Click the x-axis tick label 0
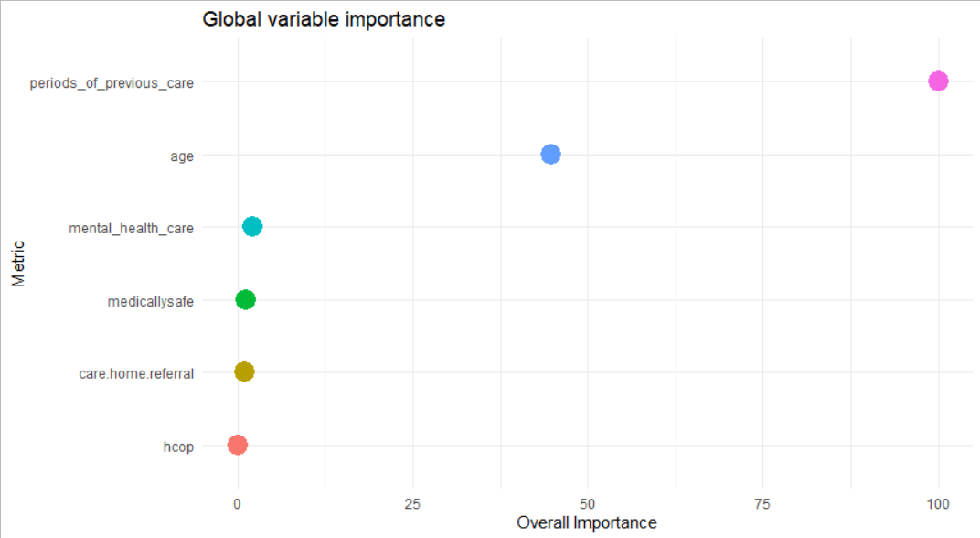Viewport: 980px width, 538px height. pyautogui.click(x=238, y=503)
